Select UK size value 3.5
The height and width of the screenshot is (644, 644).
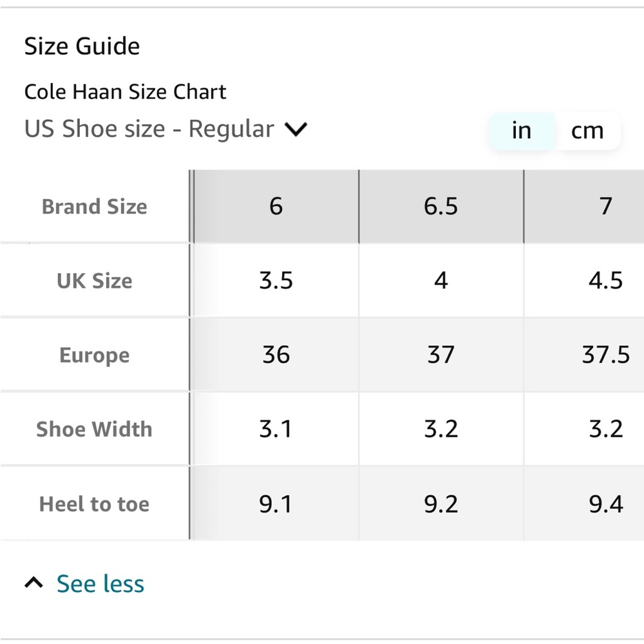click(x=276, y=280)
